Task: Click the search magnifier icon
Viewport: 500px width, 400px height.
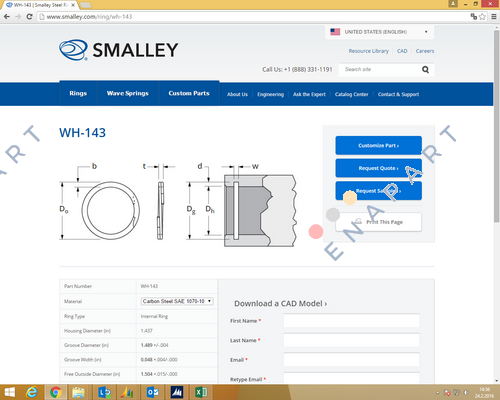Action: 425,69
